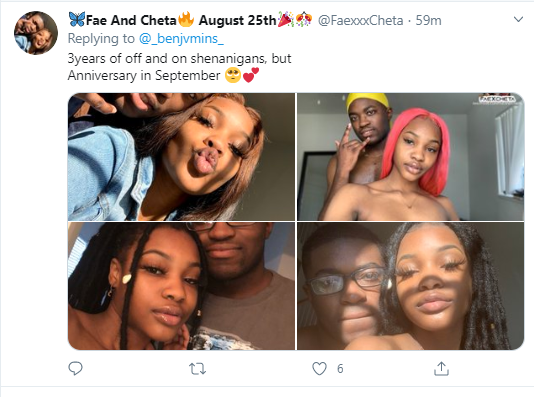The width and height of the screenshot is (534, 397).
Task: Click the FAEXCHETA watermark on the photo
Action: (498, 99)
